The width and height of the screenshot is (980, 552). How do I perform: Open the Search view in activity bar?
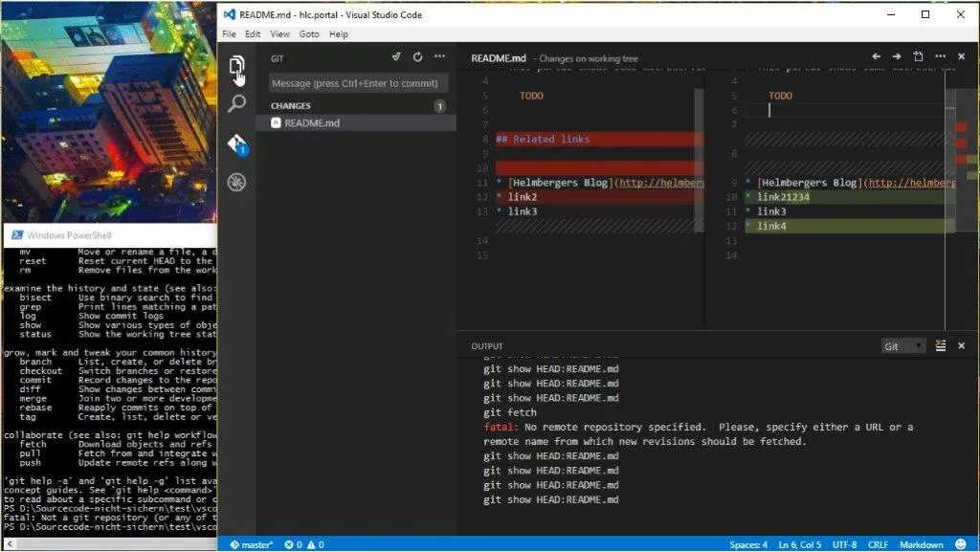236,103
